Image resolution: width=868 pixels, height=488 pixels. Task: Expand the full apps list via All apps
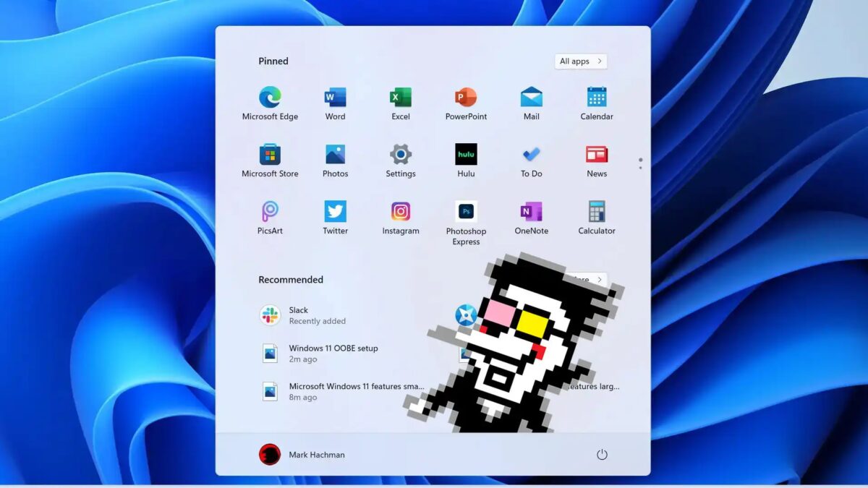[x=580, y=61]
